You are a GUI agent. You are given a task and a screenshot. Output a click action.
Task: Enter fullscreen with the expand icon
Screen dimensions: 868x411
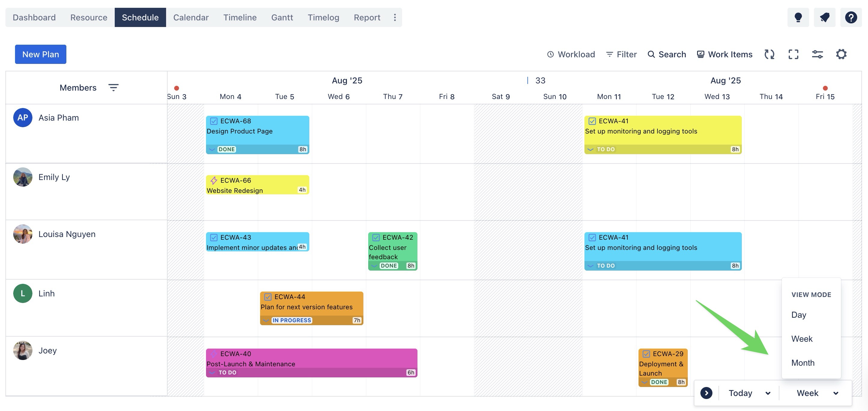[x=793, y=54]
